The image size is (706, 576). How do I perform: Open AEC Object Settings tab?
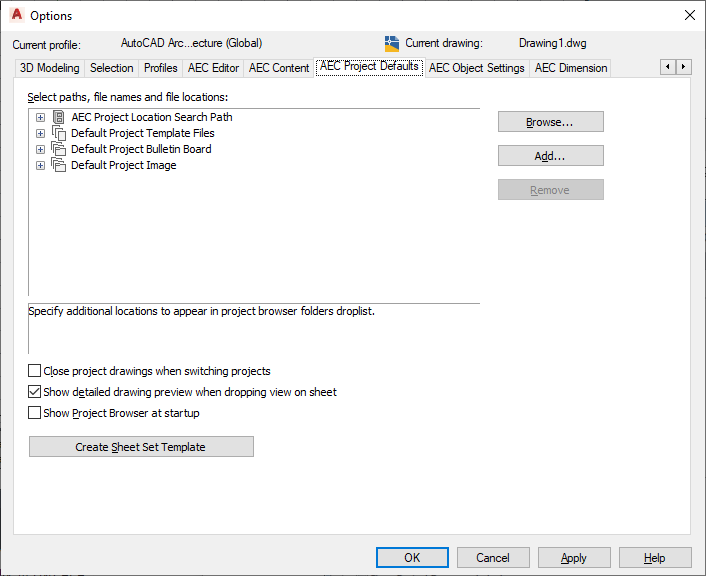tap(477, 68)
